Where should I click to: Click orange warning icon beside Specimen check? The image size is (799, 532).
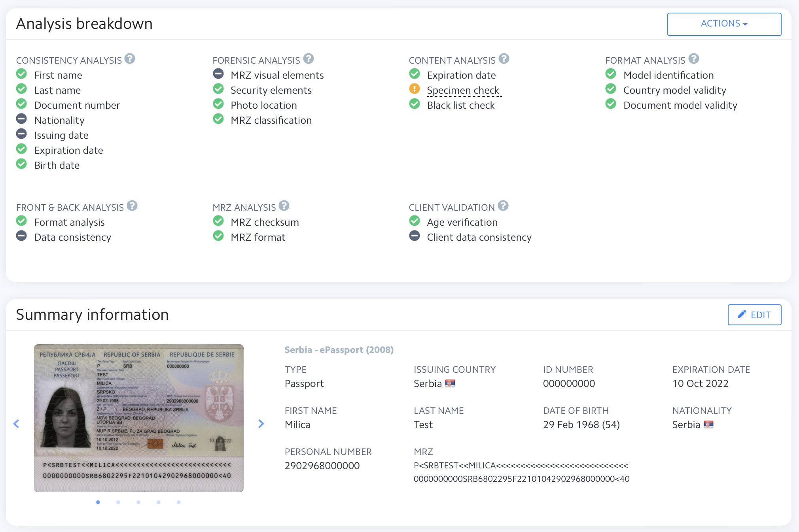coord(415,89)
